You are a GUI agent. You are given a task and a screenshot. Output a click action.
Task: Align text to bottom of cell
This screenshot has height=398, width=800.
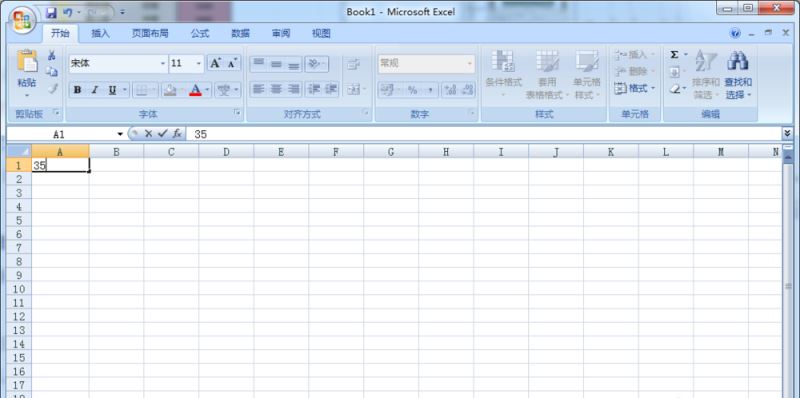293,64
